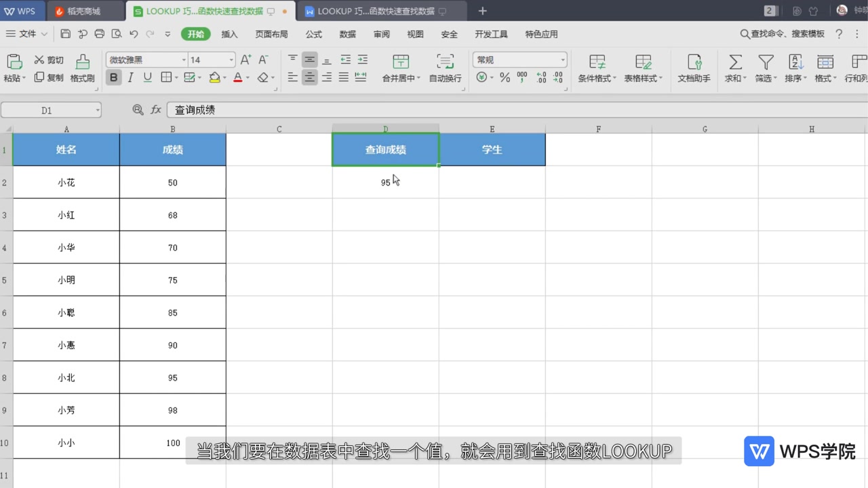The image size is (868, 488).
Task: Open the Review (审阅) tab
Action: 382,34
